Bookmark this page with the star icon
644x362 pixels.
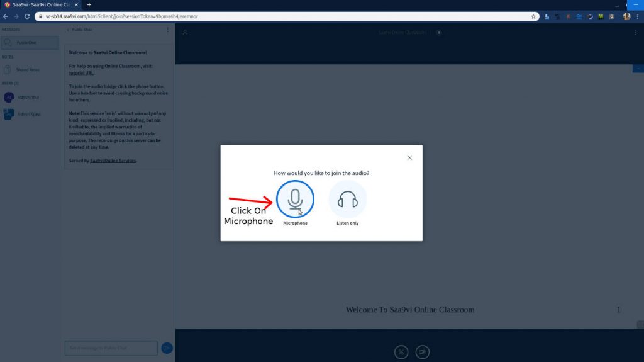[x=533, y=16]
